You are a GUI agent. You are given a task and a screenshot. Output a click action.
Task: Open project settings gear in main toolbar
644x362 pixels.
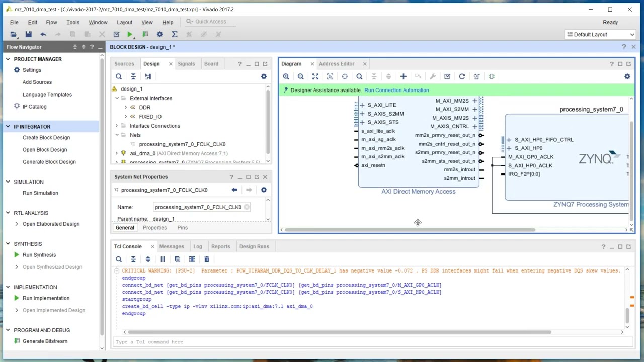tap(159, 34)
